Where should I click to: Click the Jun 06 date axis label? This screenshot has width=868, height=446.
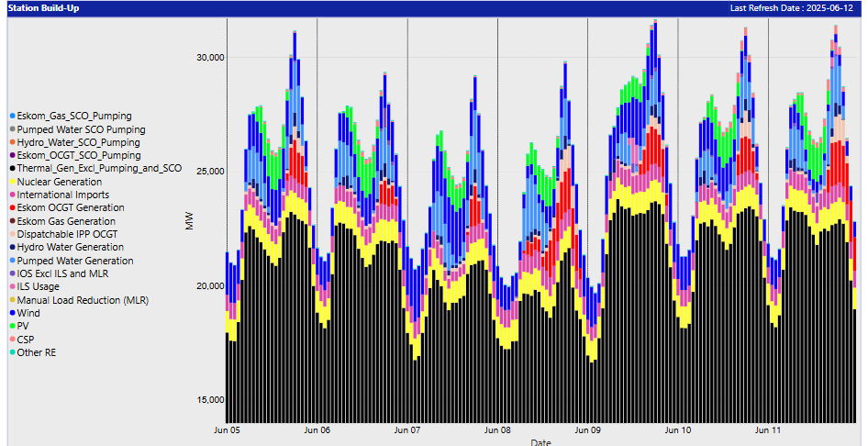pyautogui.click(x=317, y=429)
